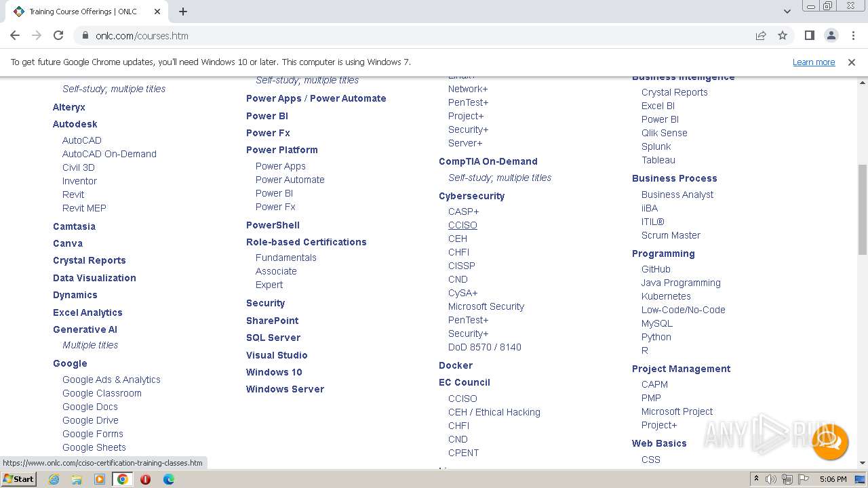
Task: Open a new browser tab
Action: tap(183, 12)
